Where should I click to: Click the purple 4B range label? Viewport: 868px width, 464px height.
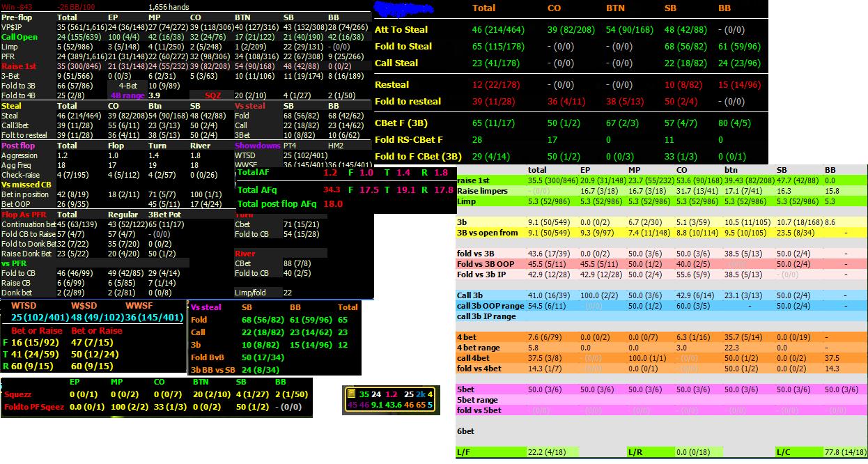click(x=126, y=95)
